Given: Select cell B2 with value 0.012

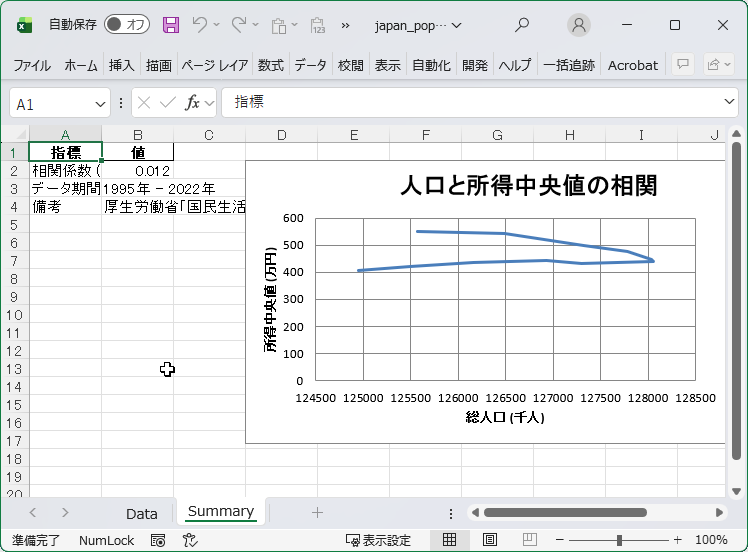Looking at the screenshot, I should (137, 171).
